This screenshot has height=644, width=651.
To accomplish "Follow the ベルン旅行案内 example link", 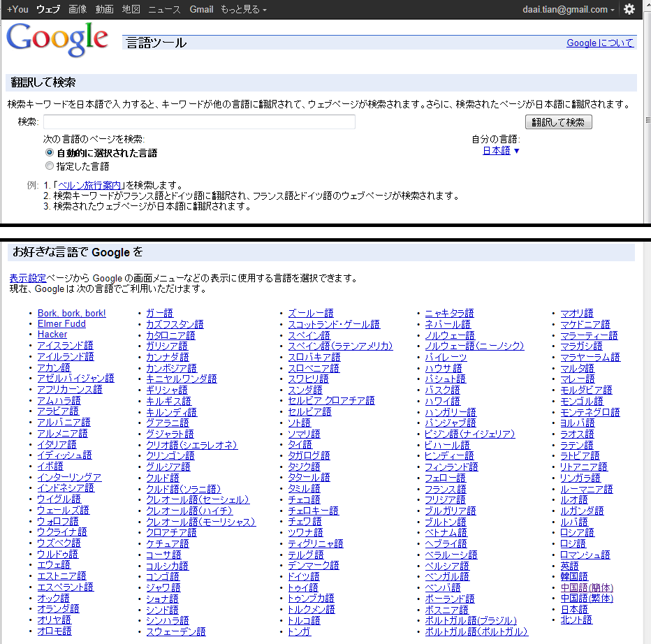I will click(89, 185).
